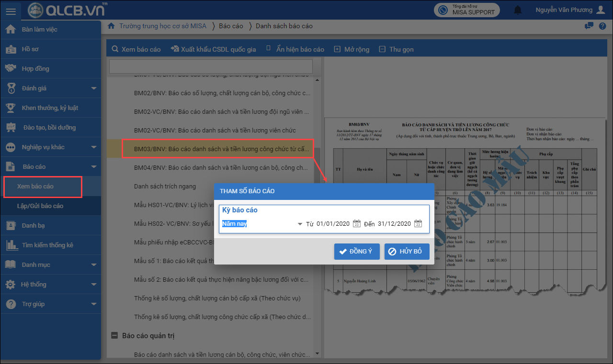Screen dimensions: 613x364
Task: Open Lập/Gửi báo cáo submenu item
Action: point(40,206)
